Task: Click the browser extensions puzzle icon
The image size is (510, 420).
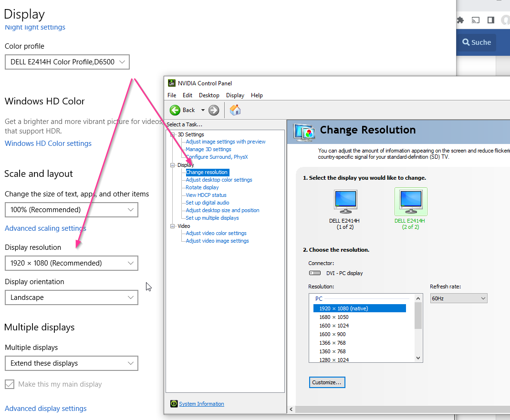Action: tap(460, 20)
